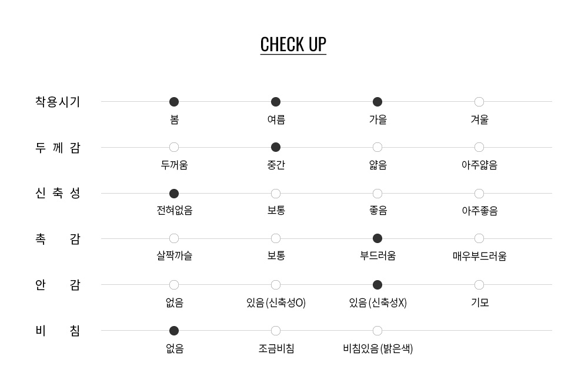Image resolution: width=588 pixels, height=389 pixels.
Task: Select 매우부드러움 texture circle
Action: [479, 238]
